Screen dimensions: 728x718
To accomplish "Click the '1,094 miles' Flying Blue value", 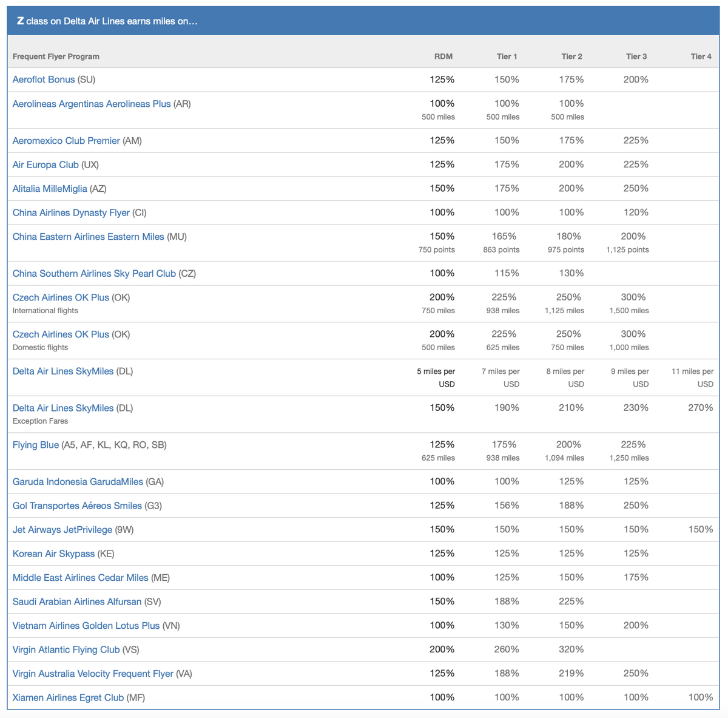I will 565,458.
